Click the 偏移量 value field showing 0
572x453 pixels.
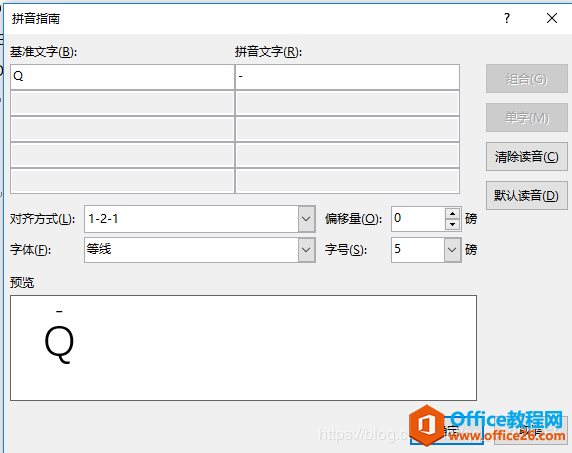tap(418, 219)
